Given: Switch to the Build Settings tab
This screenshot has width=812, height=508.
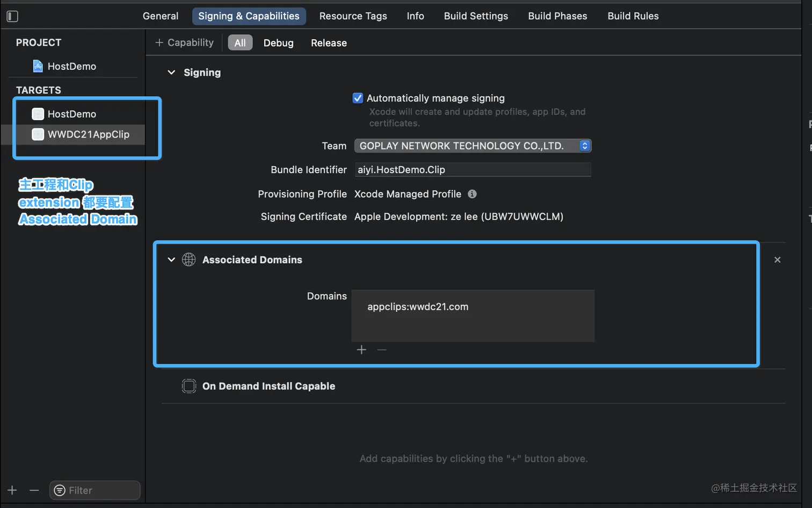Looking at the screenshot, I should [476, 16].
